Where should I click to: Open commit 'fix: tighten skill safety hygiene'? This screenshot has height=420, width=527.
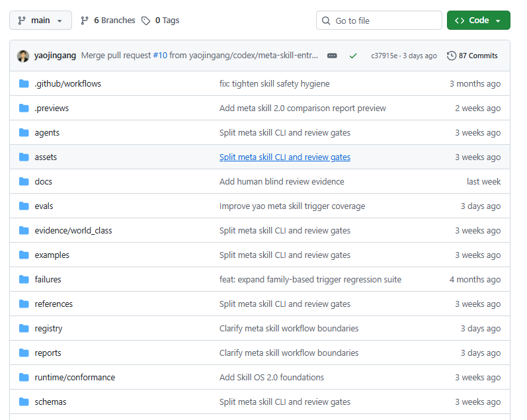[x=274, y=84]
